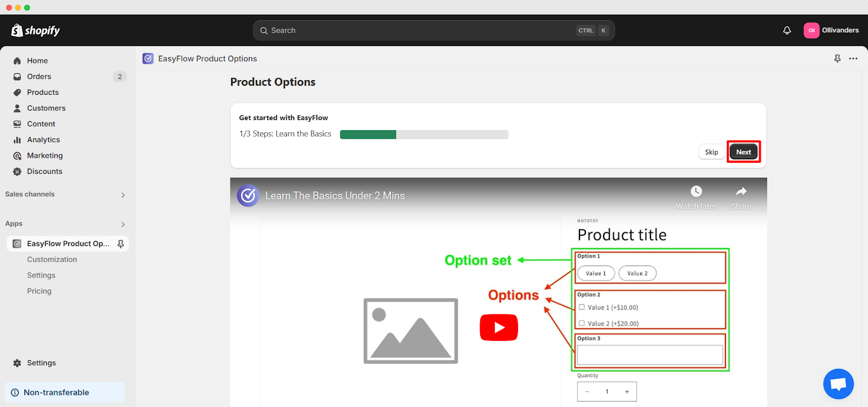Viewport: 868px width, 407px height.
Task: Click the Customers person icon
Action: (17, 108)
